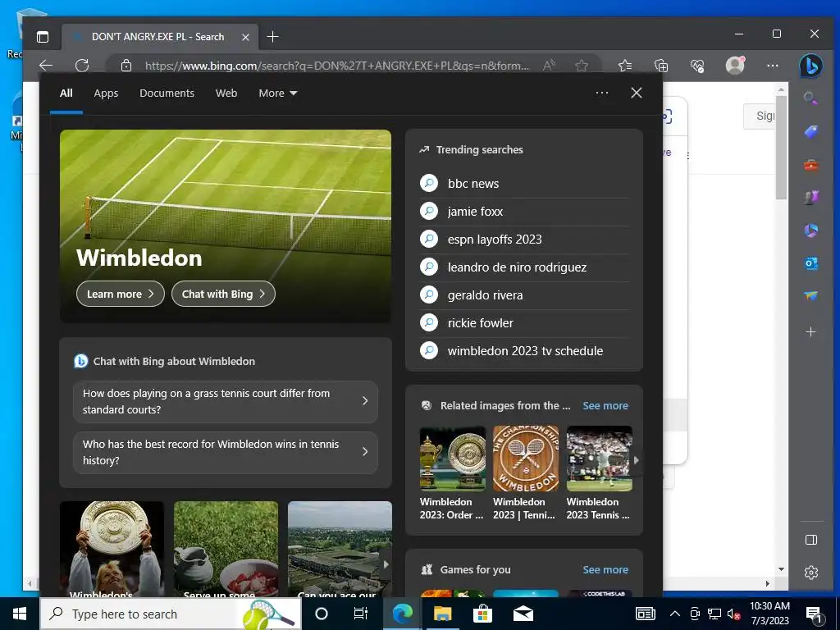Image resolution: width=840 pixels, height=630 pixels.
Task: Open the best Wimbledon record chat question
Action: (x=226, y=452)
